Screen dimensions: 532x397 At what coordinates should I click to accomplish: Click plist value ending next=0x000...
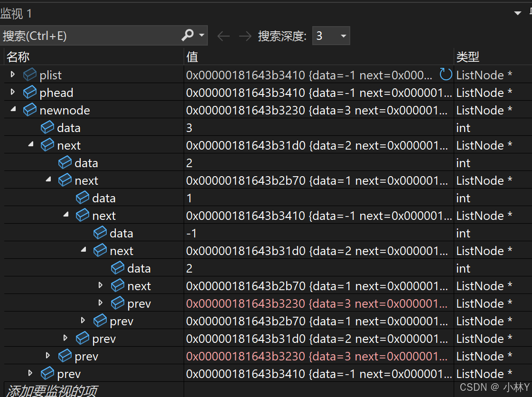click(309, 75)
